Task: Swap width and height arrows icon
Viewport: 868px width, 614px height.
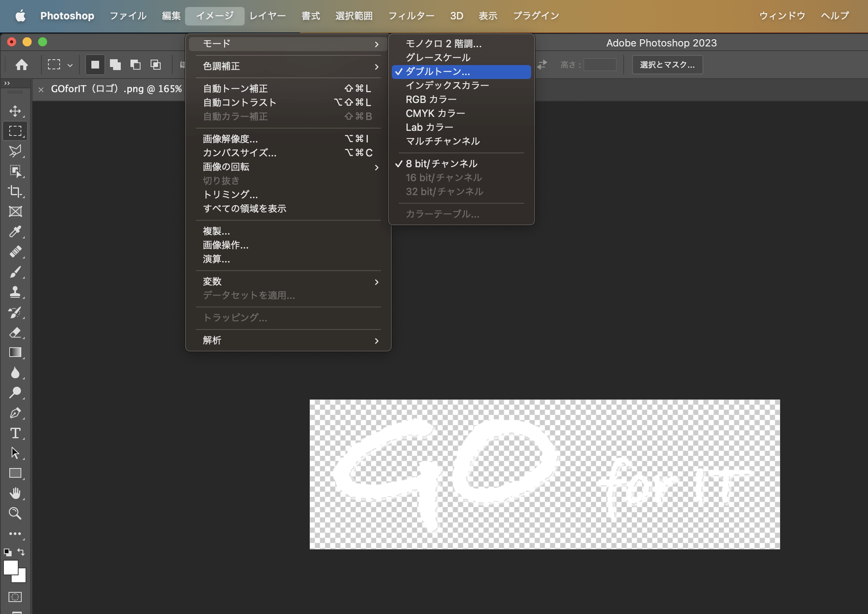Action: pyautogui.click(x=542, y=65)
